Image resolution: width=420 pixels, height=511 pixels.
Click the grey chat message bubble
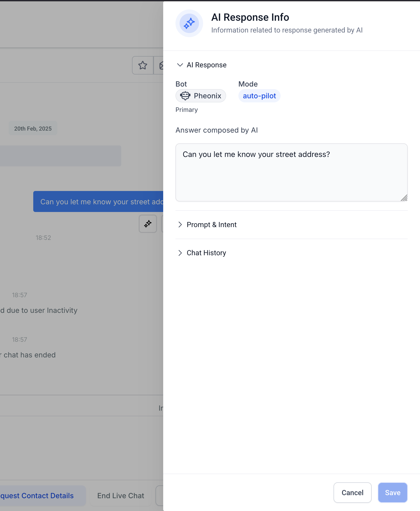coord(60,156)
